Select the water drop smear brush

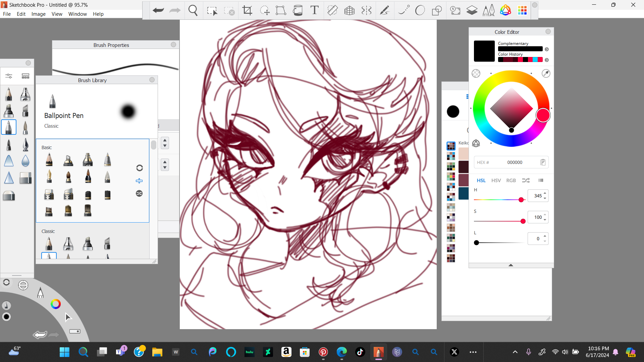pyautogui.click(x=25, y=161)
